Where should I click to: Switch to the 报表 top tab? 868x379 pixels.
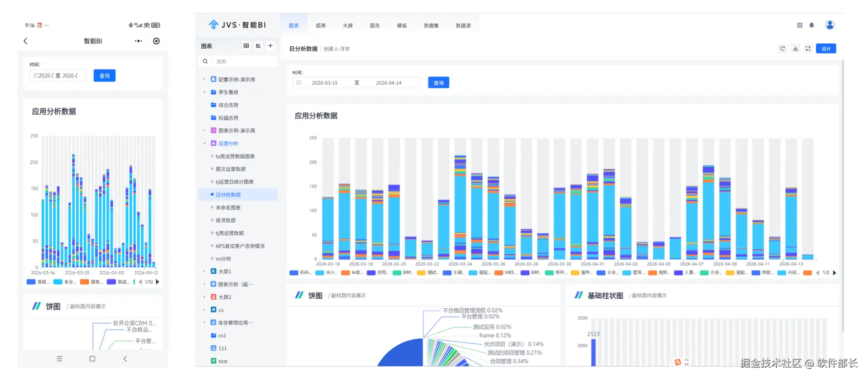pyautogui.click(x=321, y=26)
